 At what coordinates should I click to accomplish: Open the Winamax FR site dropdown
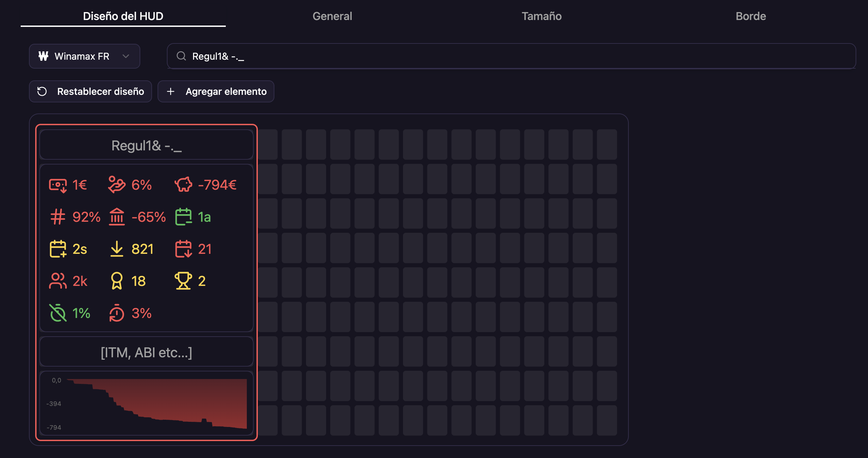[84, 56]
